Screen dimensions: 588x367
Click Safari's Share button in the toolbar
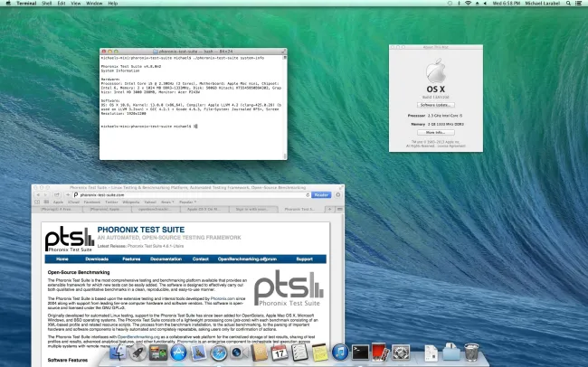point(57,195)
